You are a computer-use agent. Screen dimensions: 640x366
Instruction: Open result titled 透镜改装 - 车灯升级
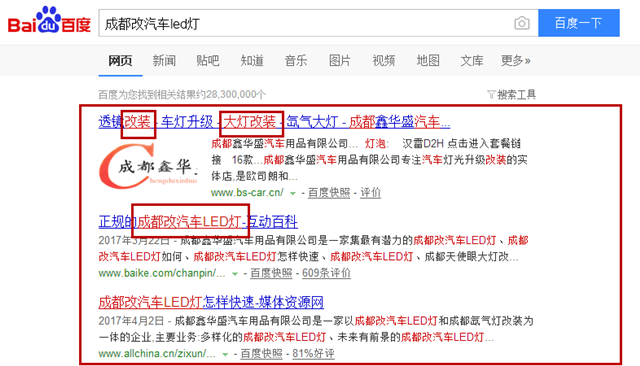point(274,122)
